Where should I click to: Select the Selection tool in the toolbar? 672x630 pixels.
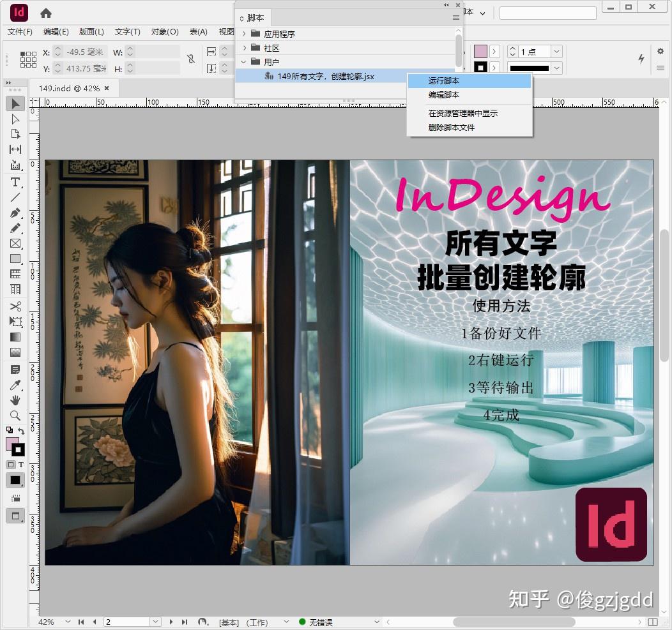pyautogui.click(x=15, y=103)
